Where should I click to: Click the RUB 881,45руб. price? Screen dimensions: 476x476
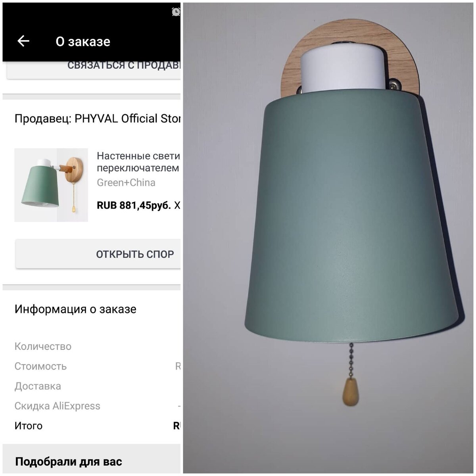[134, 205]
